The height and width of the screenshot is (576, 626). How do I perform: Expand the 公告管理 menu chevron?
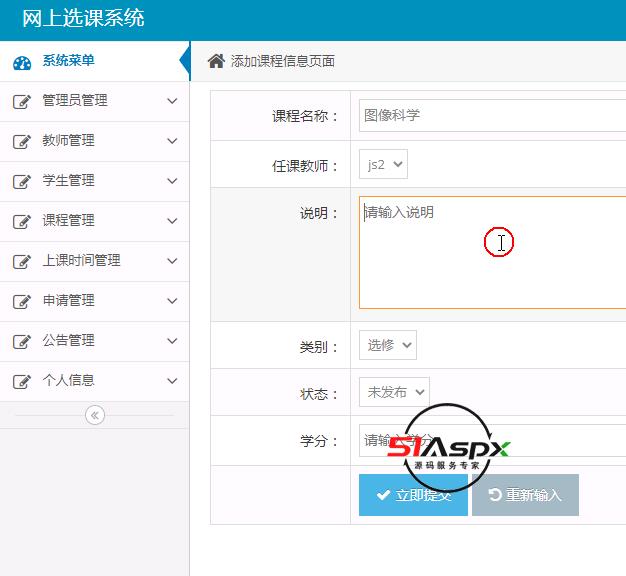172,341
